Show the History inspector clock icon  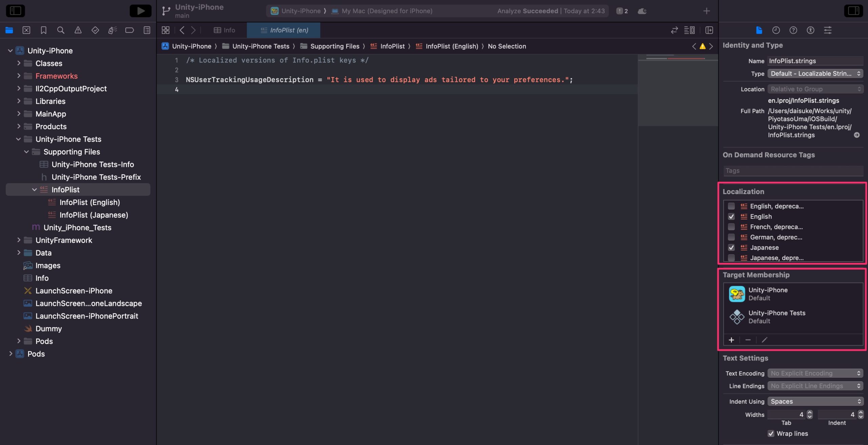point(776,30)
